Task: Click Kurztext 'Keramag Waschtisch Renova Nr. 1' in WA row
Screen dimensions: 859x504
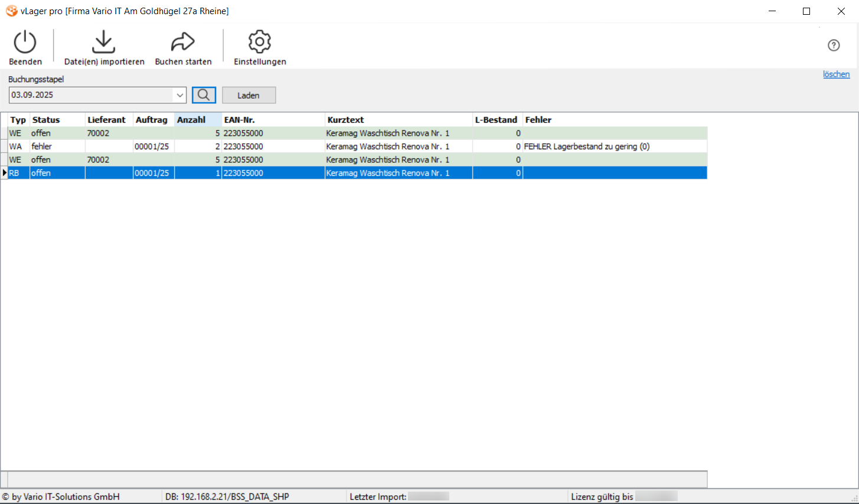Action: click(x=399, y=146)
